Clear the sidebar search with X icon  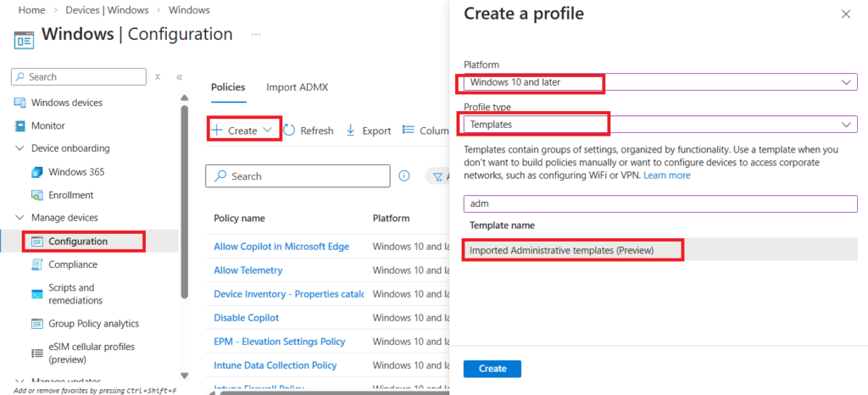[x=158, y=77]
